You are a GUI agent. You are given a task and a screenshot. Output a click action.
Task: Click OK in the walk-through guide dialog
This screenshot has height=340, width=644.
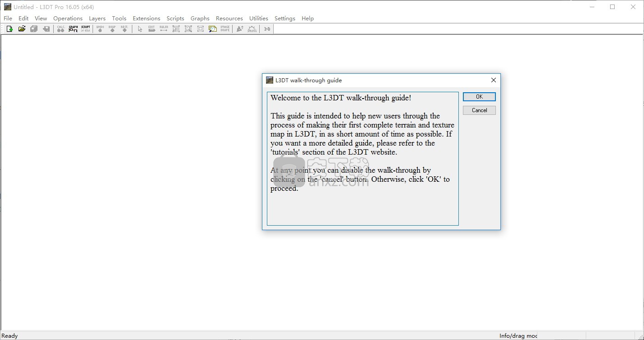point(479,97)
